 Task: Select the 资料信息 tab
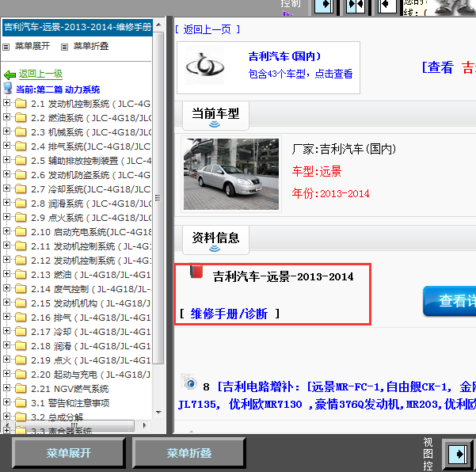pyautogui.click(x=215, y=240)
